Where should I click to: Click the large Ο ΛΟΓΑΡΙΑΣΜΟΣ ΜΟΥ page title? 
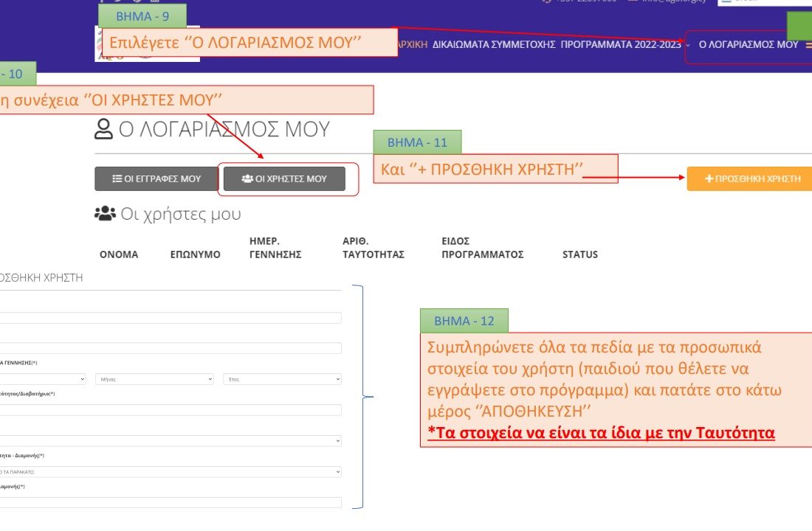point(224,129)
